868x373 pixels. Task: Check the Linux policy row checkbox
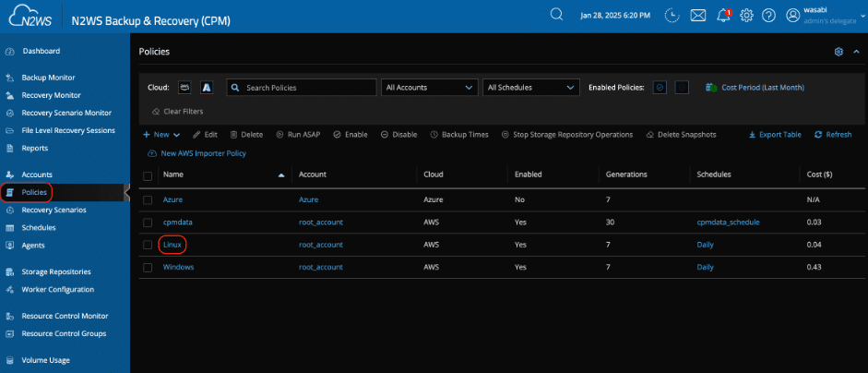pos(148,245)
